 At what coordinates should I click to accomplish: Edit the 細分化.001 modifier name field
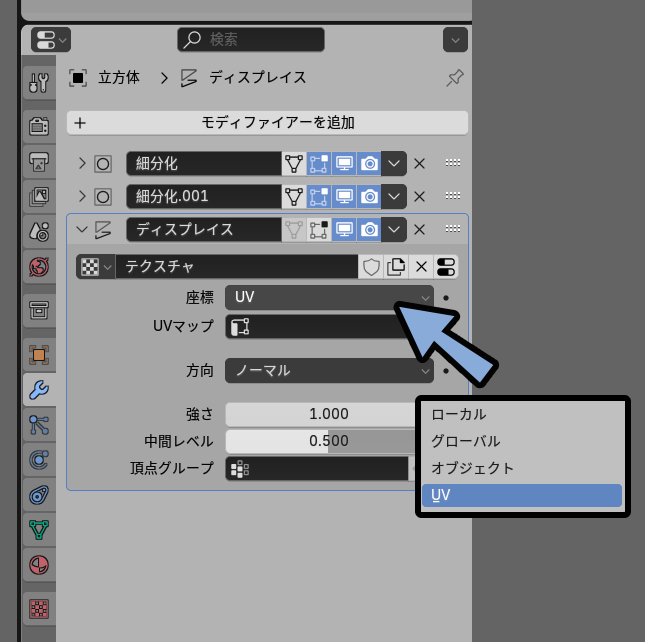(204, 196)
